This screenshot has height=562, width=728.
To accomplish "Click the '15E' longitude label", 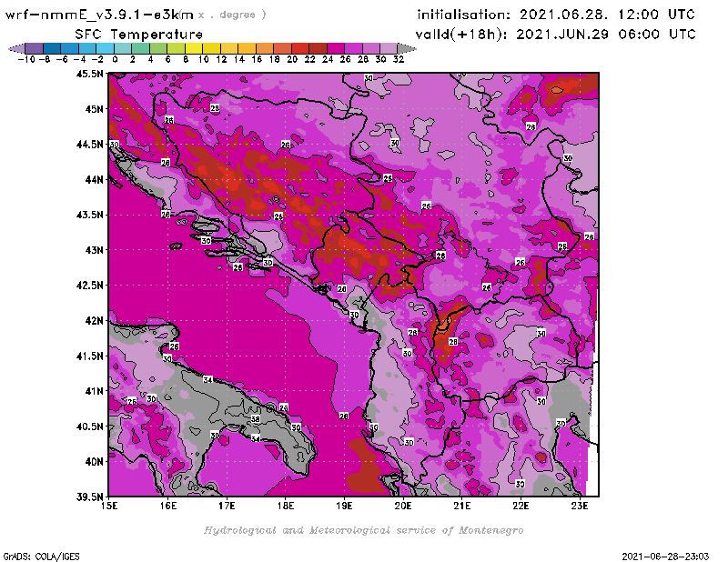I will (109, 507).
